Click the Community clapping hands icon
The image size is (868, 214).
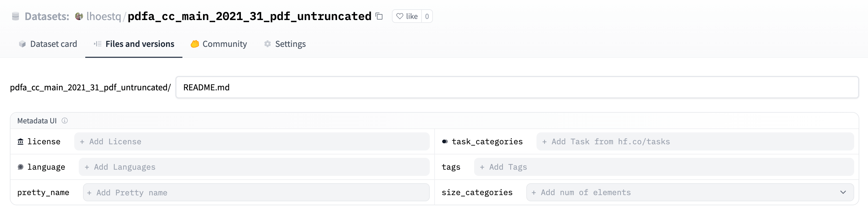pyautogui.click(x=195, y=44)
